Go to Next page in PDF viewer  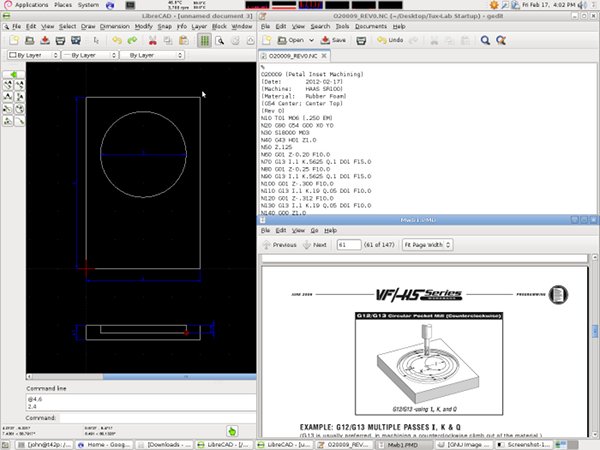tap(315, 245)
